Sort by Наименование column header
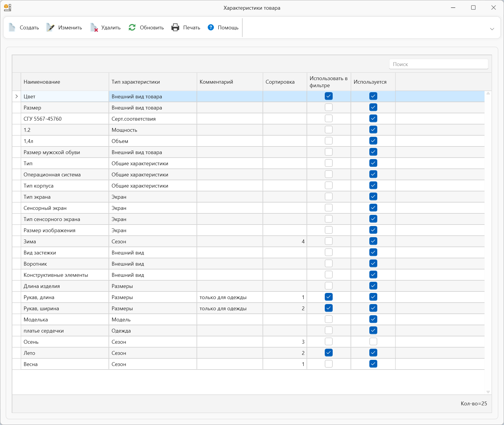Viewport: 504px width, 425px height. (65, 82)
